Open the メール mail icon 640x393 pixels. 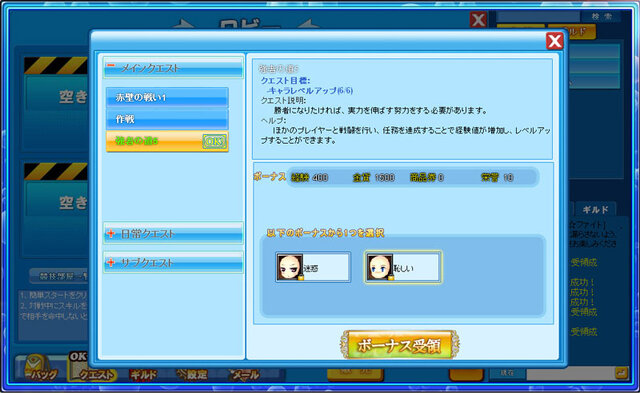pos(244,374)
